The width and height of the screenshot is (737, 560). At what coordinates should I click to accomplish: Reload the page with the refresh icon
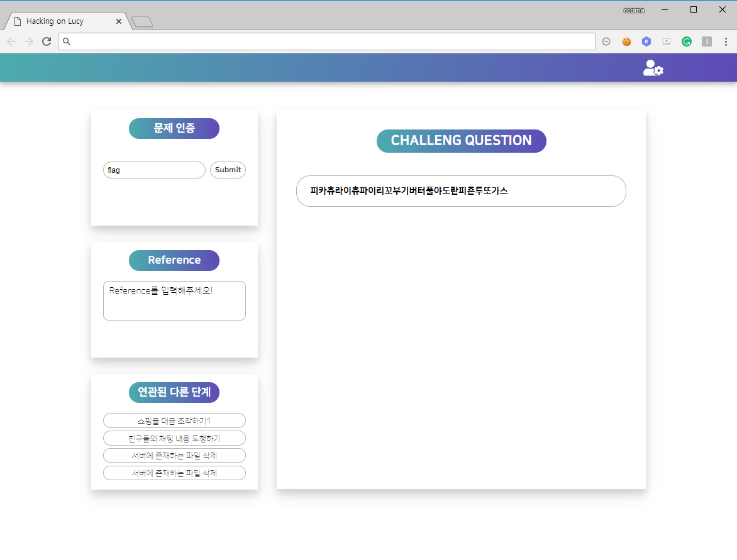[47, 41]
